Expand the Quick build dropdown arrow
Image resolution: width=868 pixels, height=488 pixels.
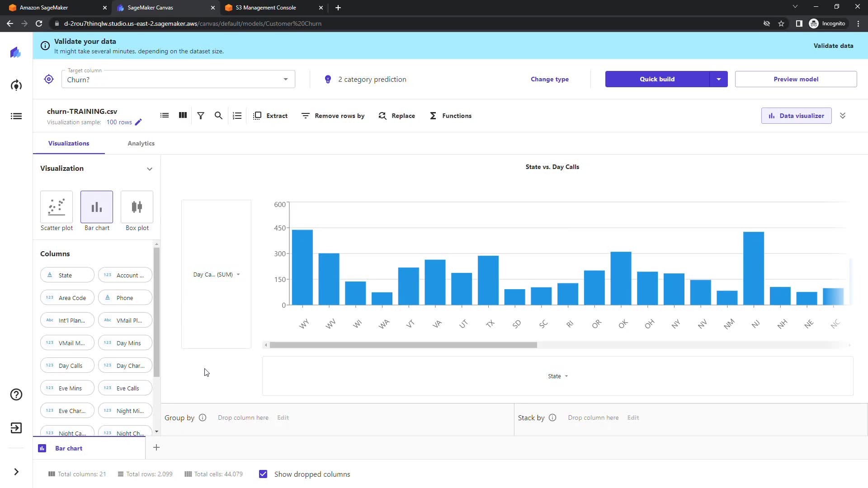[718, 79]
